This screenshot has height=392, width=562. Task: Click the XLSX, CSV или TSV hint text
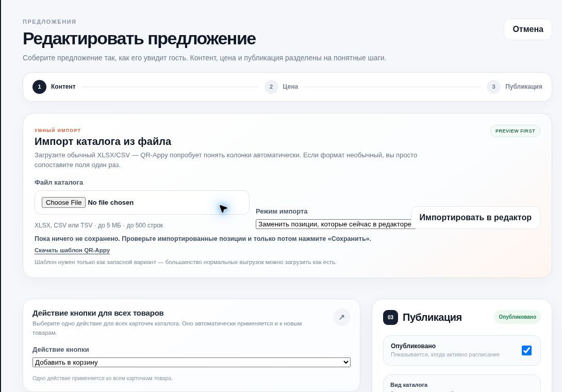98,225
